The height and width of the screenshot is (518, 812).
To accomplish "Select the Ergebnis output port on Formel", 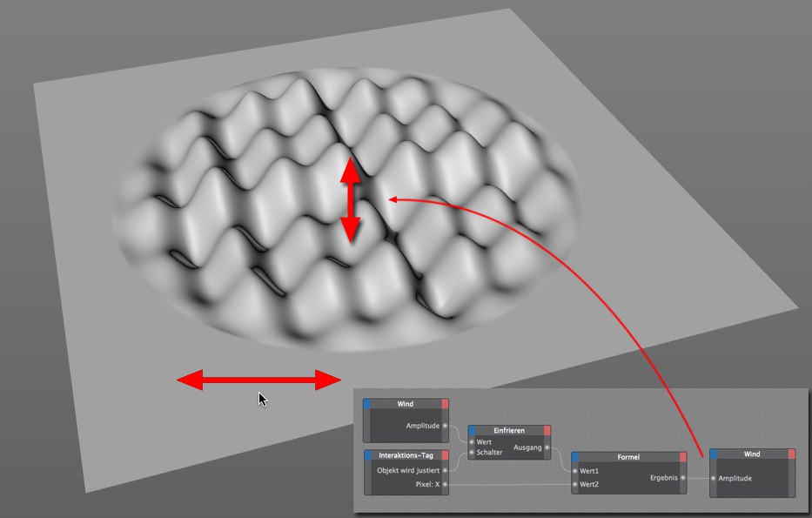I will coord(683,477).
